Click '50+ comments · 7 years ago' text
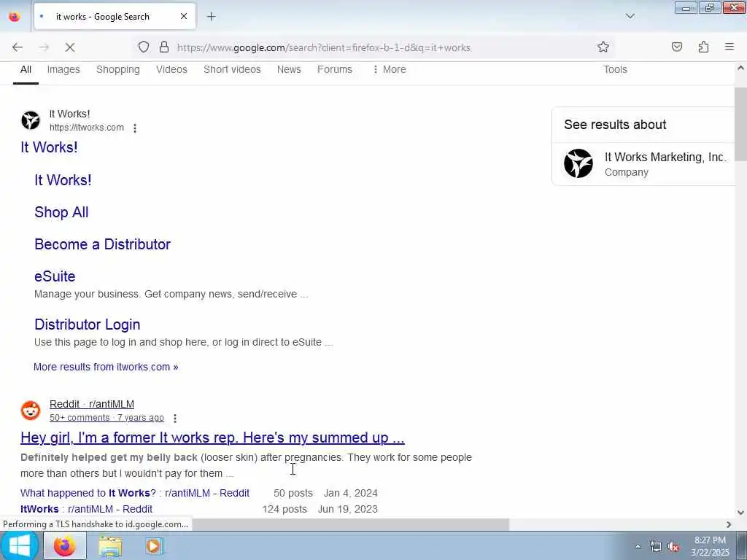Image resolution: width=747 pixels, height=560 pixels. coord(107,418)
